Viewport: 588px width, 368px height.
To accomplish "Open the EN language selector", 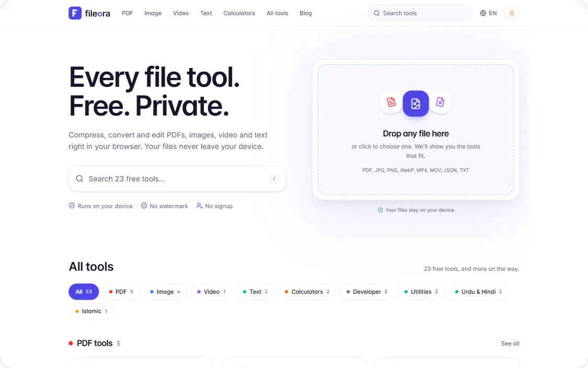I will coord(488,13).
